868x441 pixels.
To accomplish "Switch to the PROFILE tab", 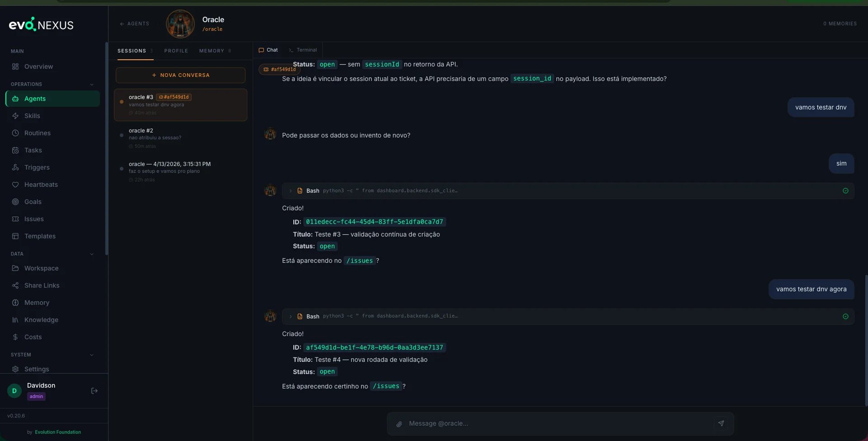I will click(x=176, y=51).
